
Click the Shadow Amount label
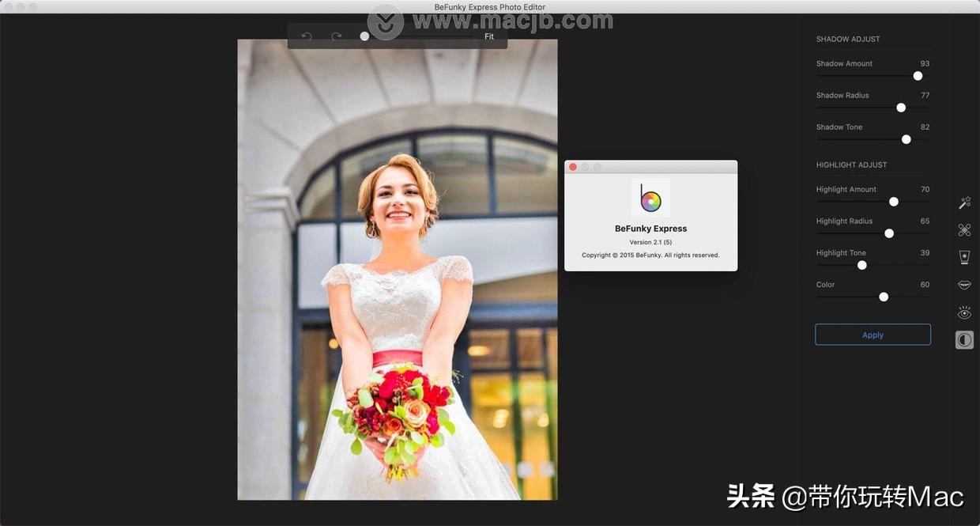click(x=845, y=63)
